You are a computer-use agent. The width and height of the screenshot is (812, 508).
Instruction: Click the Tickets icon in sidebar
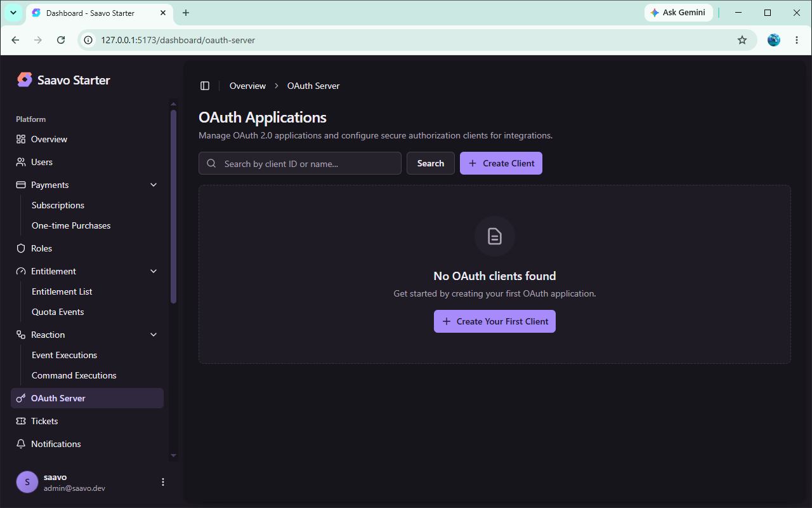pos(21,421)
